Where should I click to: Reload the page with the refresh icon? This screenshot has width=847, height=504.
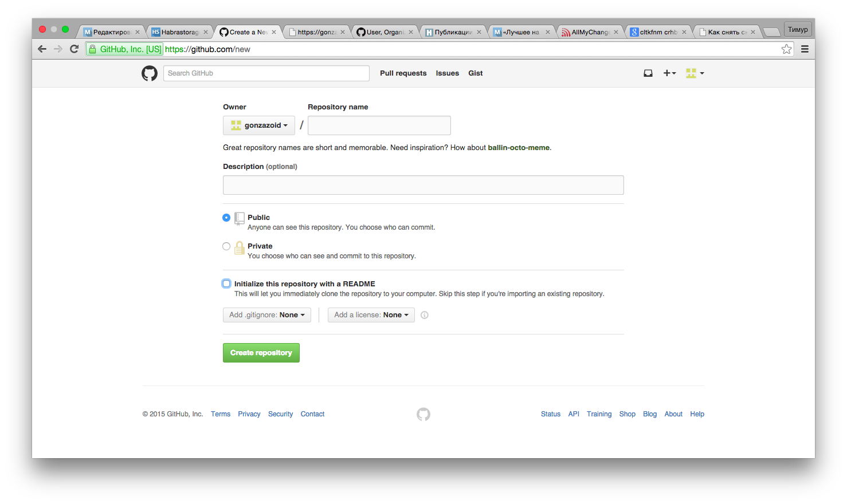tap(74, 49)
